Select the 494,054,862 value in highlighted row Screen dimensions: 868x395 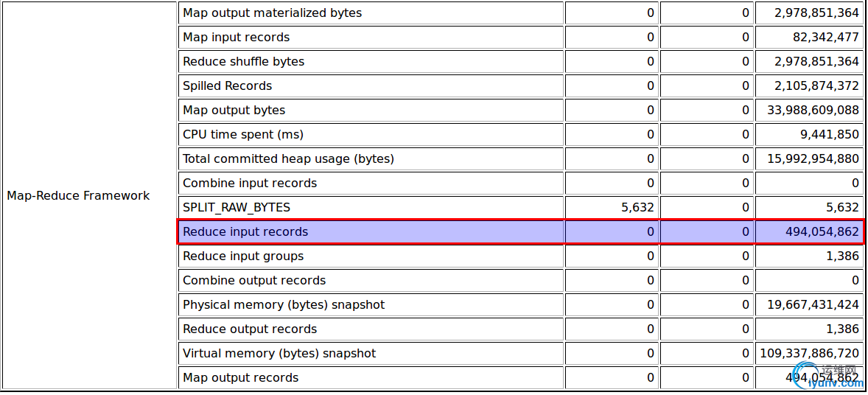pyautogui.click(x=822, y=231)
